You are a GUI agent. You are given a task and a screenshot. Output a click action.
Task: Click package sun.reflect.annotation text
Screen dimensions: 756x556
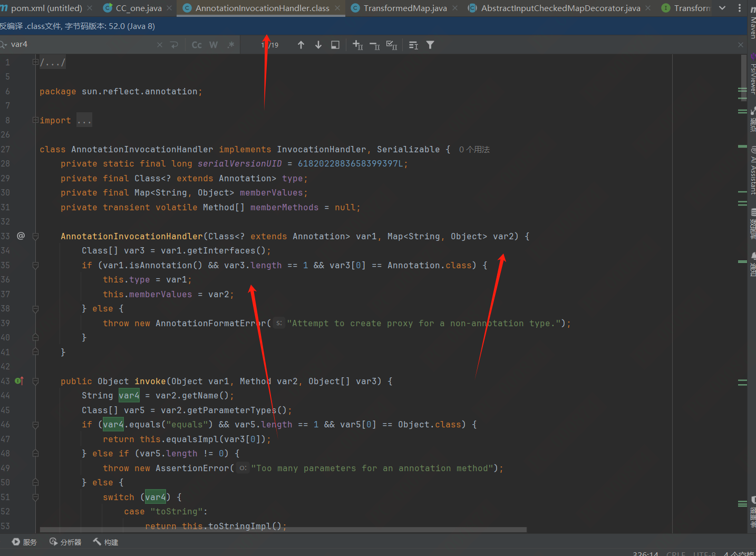coord(121,92)
